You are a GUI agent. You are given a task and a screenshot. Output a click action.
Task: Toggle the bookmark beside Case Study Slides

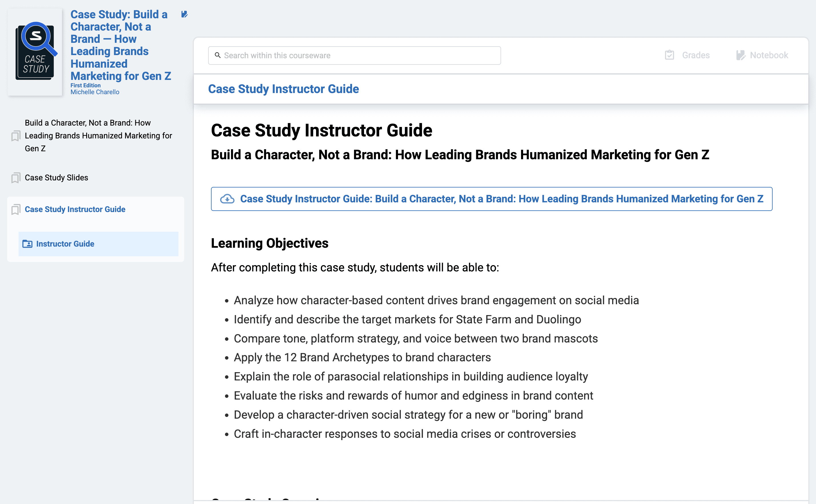tap(16, 178)
